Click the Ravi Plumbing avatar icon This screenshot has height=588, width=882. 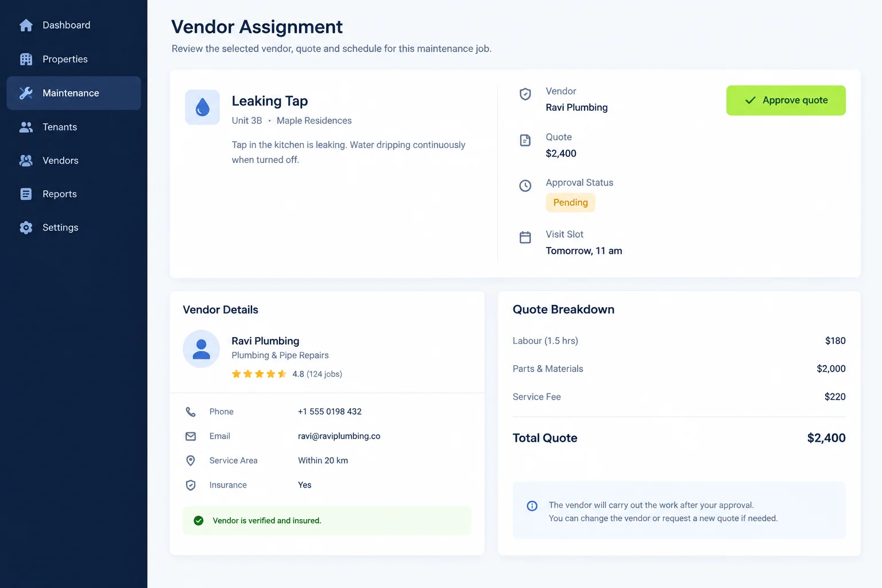[x=201, y=349]
